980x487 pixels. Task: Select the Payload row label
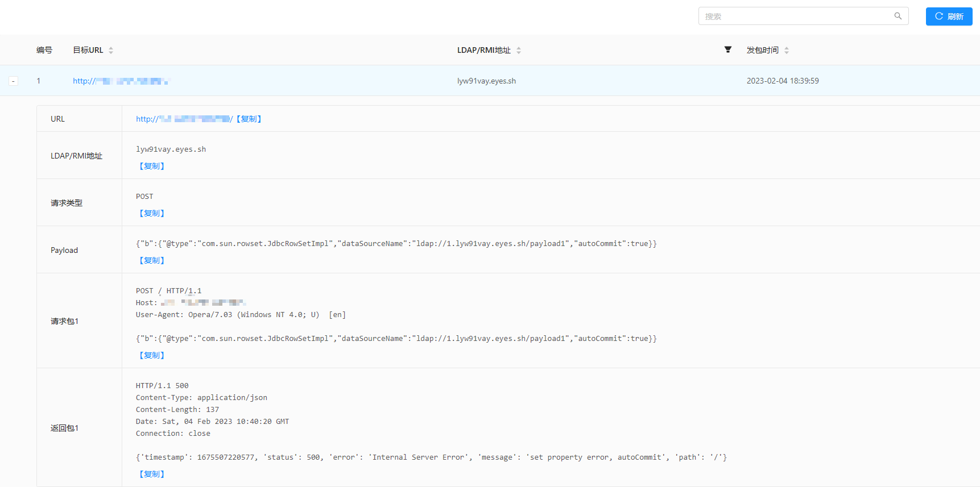(64, 250)
